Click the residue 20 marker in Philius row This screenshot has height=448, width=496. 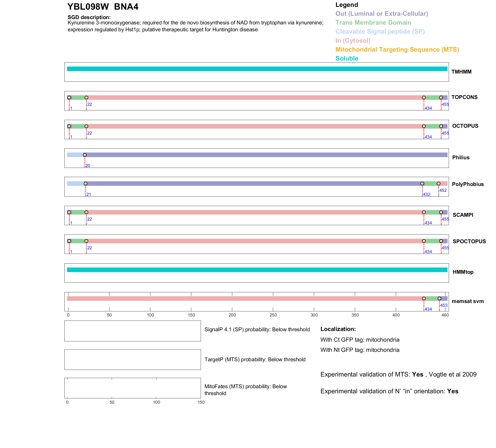click(85, 155)
